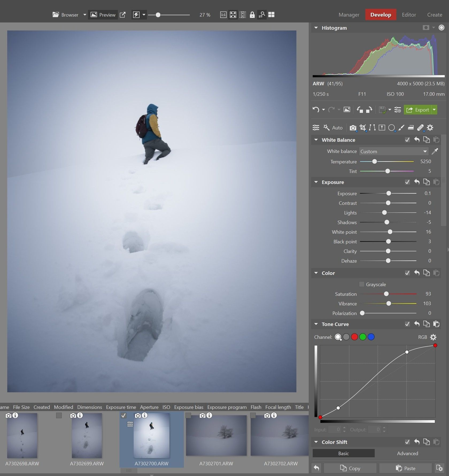Viewport: 449px width, 476px height.
Task: Rotate the image left
Action: tap(360, 110)
